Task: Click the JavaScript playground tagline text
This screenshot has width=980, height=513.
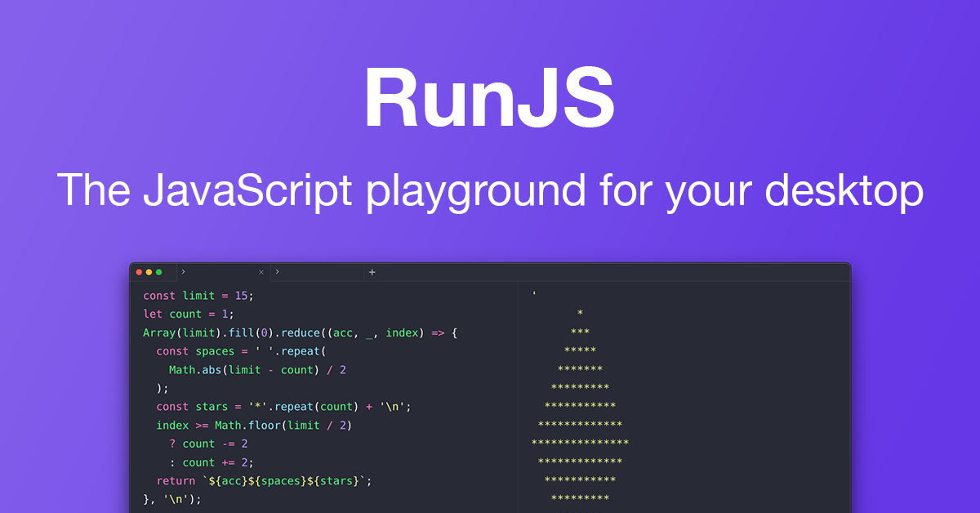Action: pyautogui.click(x=490, y=190)
